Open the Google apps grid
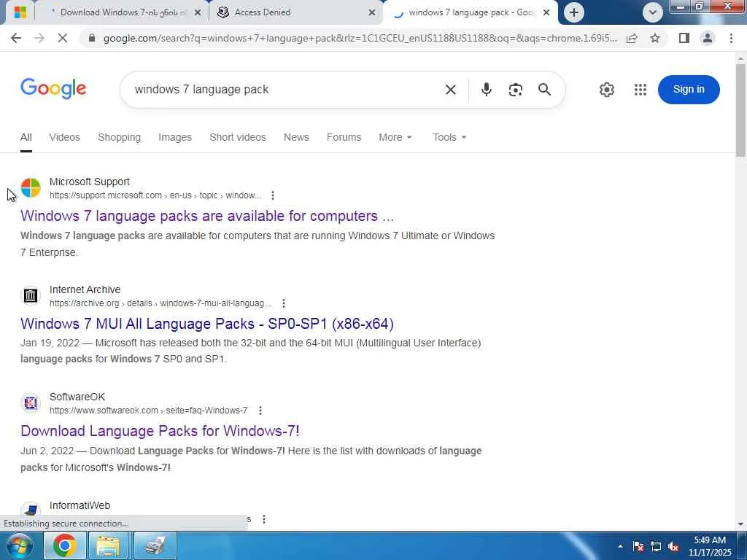The height and width of the screenshot is (560, 747). coord(640,90)
